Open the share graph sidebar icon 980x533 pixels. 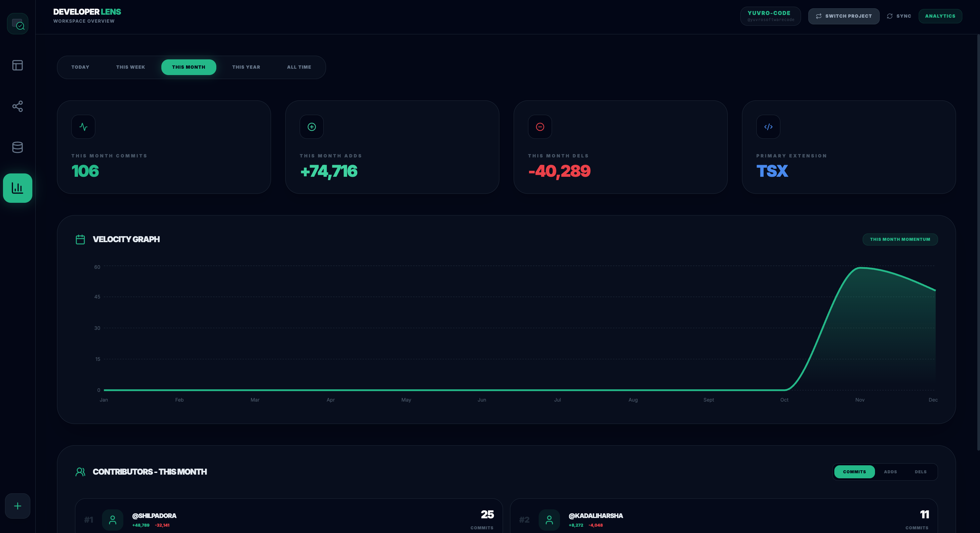tap(17, 106)
